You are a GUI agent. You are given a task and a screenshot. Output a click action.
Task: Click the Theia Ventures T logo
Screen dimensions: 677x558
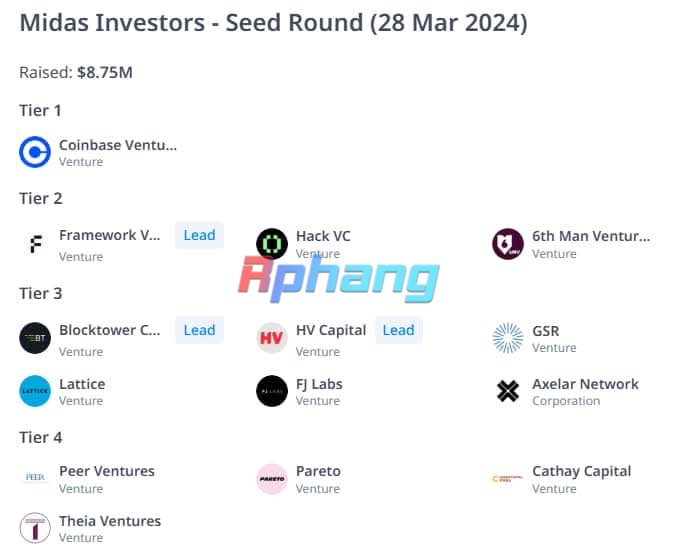[x=35, y=528]
